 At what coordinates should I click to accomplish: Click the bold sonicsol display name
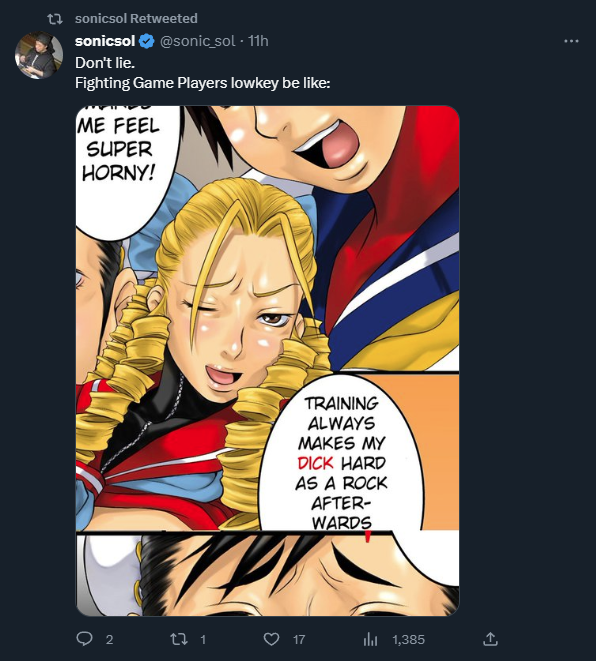(105, 41)
